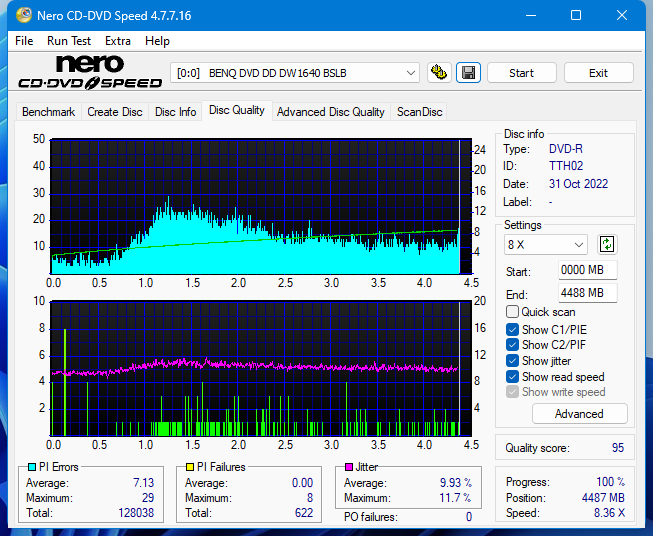The width and height of the screenshot is (653, 536).
Task: Click the disc date 31 Oct 2022
Action: (x=578, y=184)
